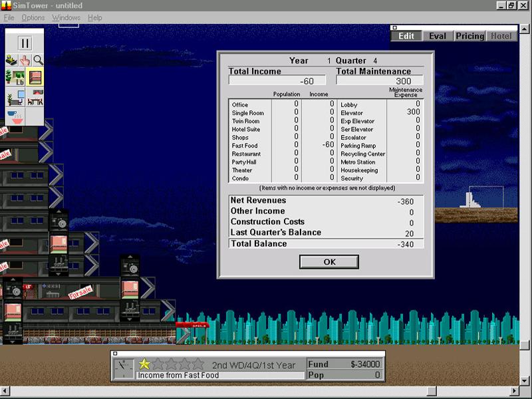This screenshot has height=399, width=532.
Task: Click the vertical scrollbar up arrow
Action: pyautogui.click(x=525, y=29)
